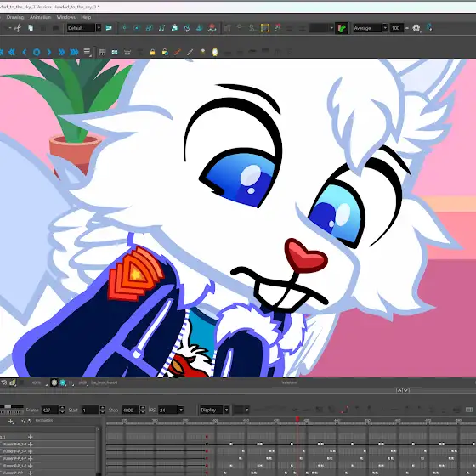Click the Add Layer plus icon in the timeline

pos(11,421)
